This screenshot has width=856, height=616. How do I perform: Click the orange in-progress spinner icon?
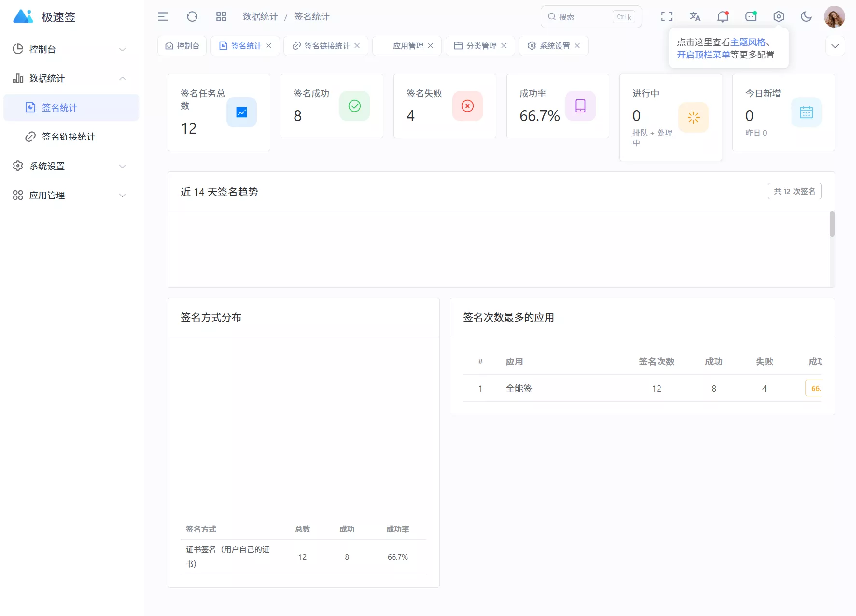coord(693,117)
